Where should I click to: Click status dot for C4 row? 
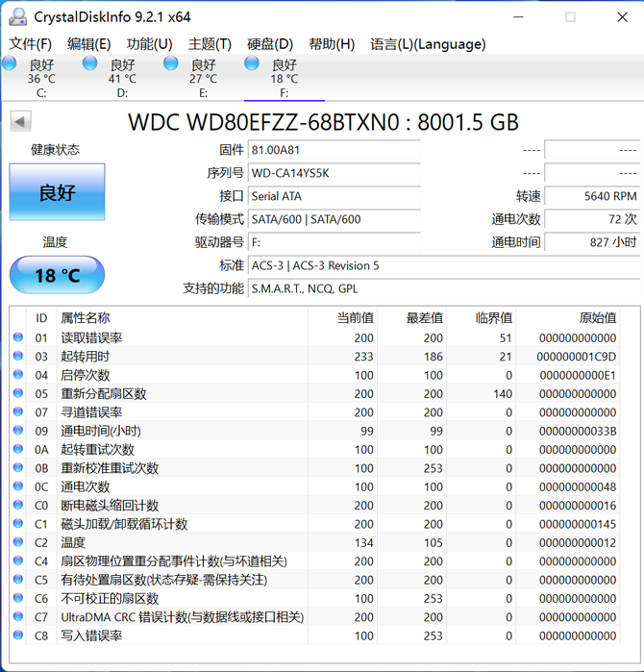point(18,560)
